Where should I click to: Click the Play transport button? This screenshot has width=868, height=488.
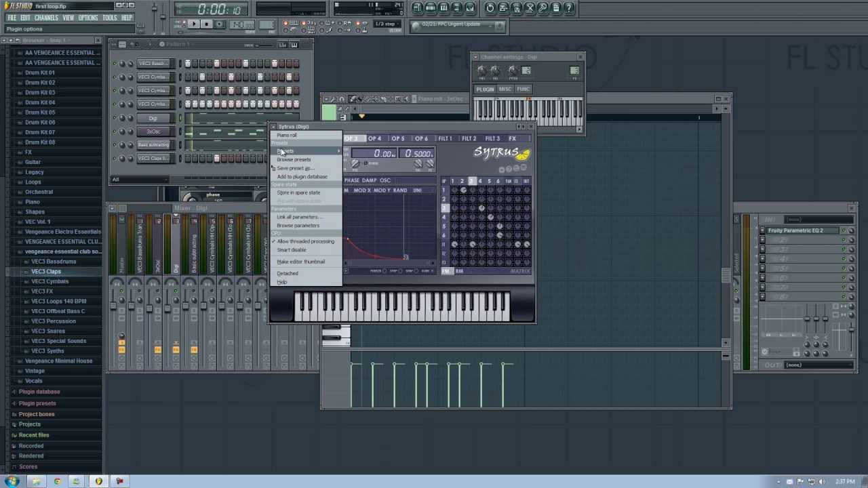click(193, 24)
